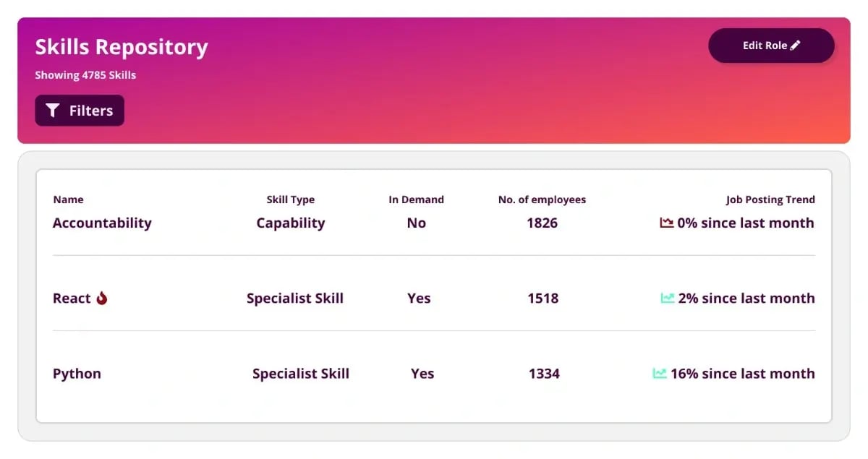Open the React skill entry
The height and width of the screenshot is (459, 868).
[x=72, y=298]
